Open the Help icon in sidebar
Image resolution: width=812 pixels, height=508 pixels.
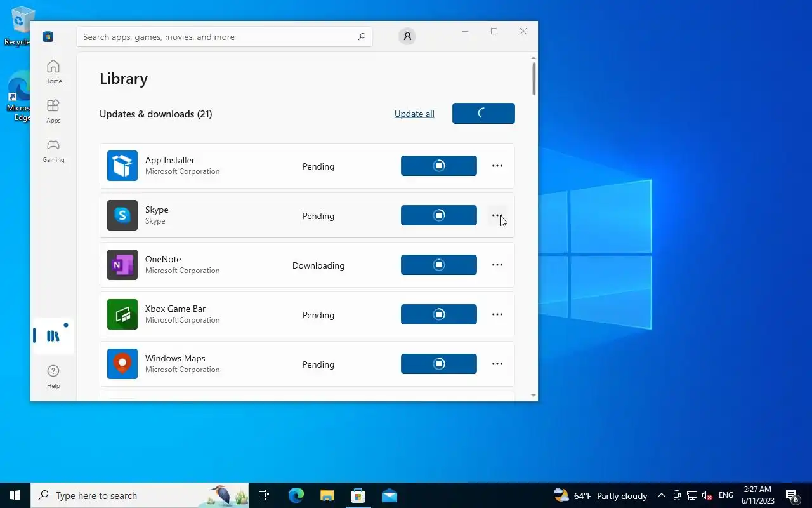pyautogui.click(x=53, y=377)
